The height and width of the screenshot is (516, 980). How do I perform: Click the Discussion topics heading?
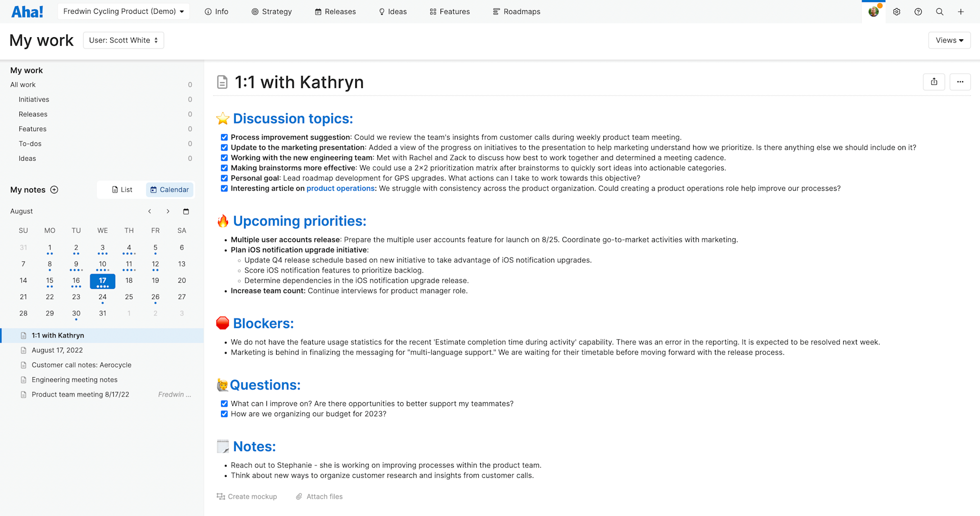coord(293,119)
